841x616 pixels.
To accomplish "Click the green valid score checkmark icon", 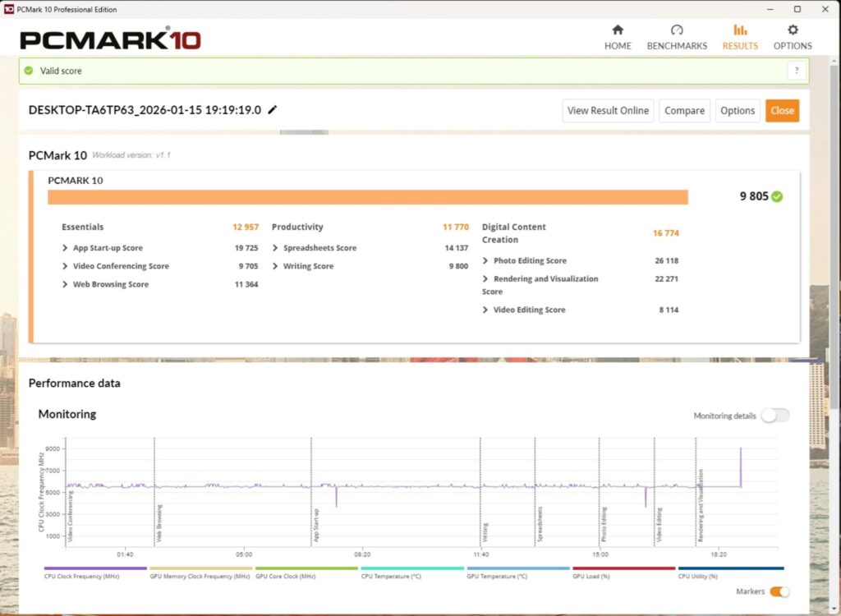I will 29,71.
